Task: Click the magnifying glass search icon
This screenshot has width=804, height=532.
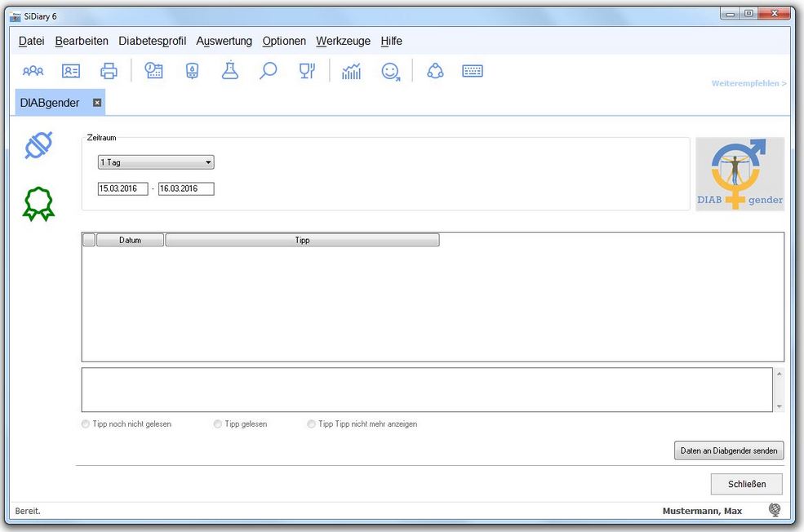Action: (x=268, y=71)
